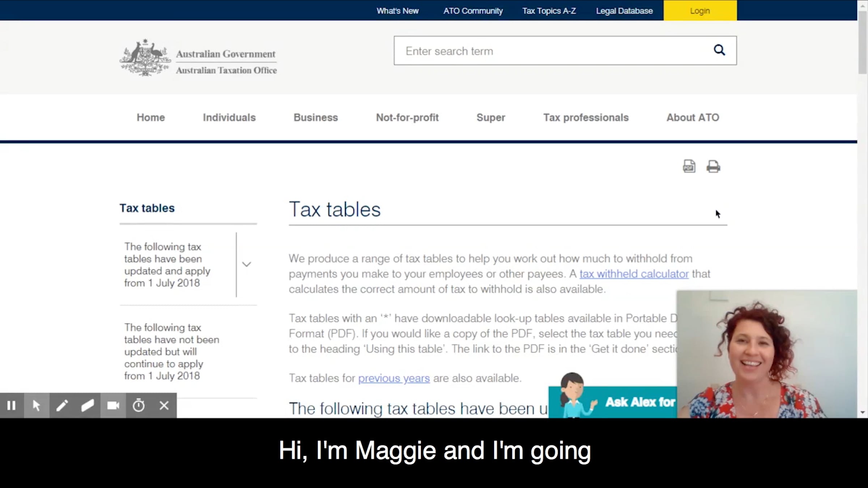Open the Business navigation menu
The width and height of the screenshot is (868, 488).
click(x=316, y=117)
